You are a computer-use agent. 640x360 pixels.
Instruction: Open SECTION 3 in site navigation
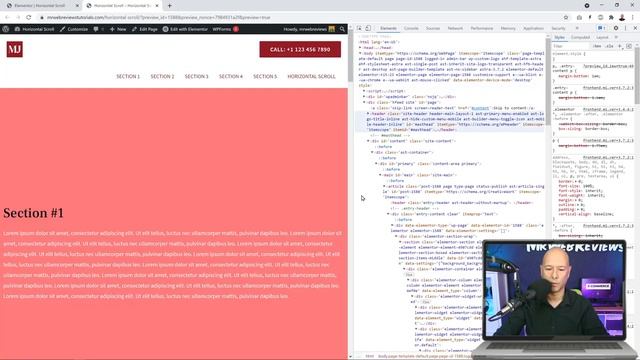coord(196,76)
